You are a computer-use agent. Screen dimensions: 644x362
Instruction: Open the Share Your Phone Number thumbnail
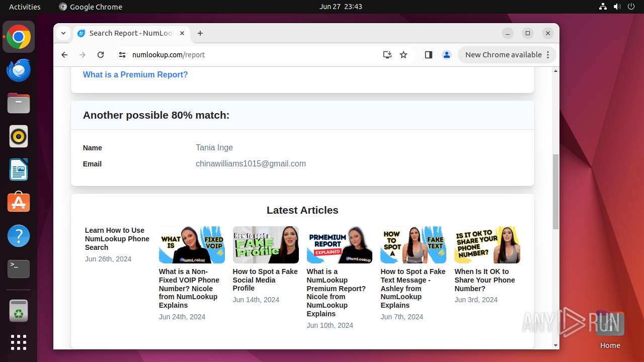(488, 245)
